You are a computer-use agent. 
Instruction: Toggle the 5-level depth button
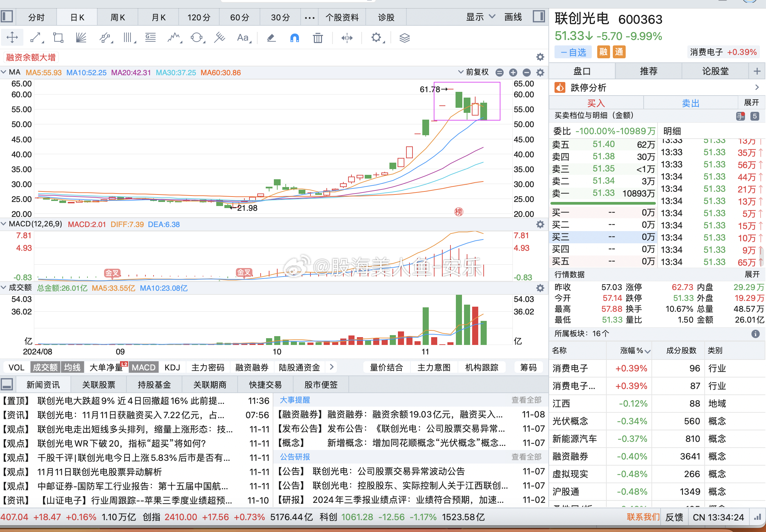754,116
